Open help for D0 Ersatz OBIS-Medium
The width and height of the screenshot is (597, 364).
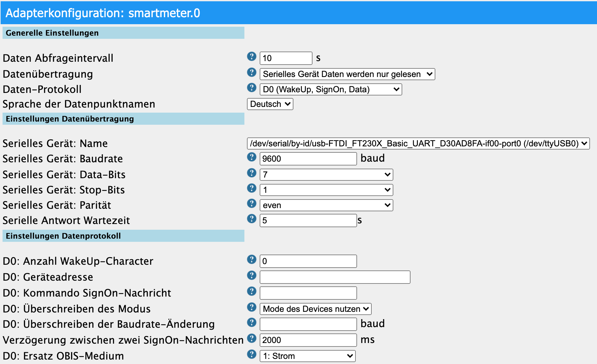coord(251,354)
